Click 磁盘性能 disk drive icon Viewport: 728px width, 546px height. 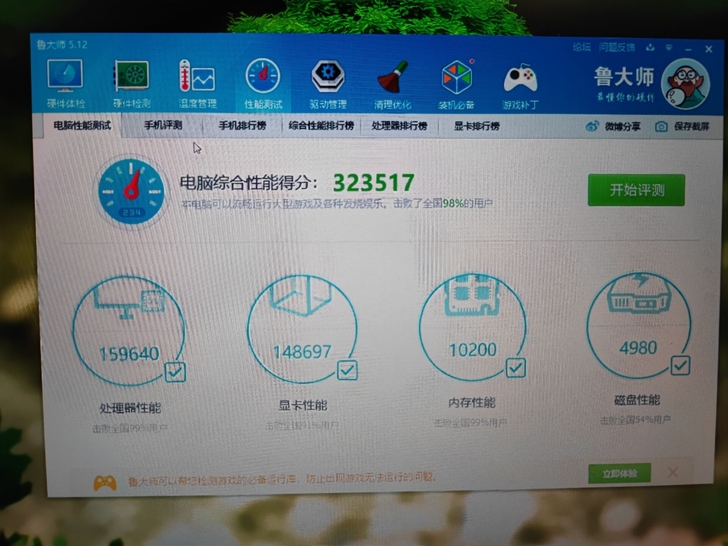[639, 293]
